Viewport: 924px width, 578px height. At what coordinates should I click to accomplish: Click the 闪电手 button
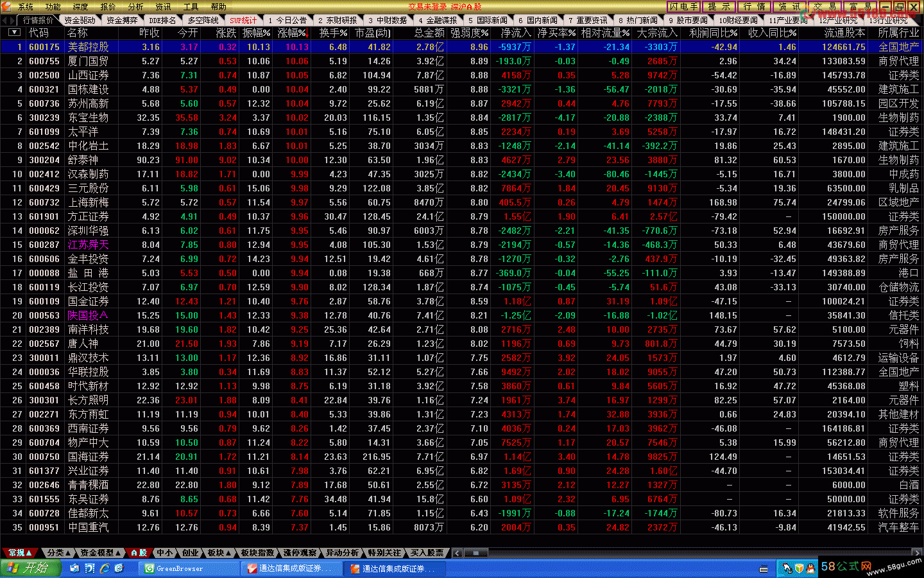tap(683, 6)
